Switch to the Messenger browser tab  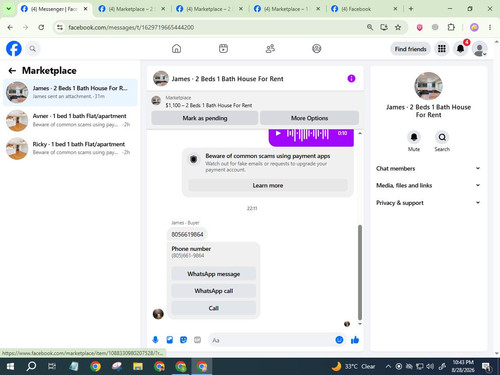click(54, 9)
